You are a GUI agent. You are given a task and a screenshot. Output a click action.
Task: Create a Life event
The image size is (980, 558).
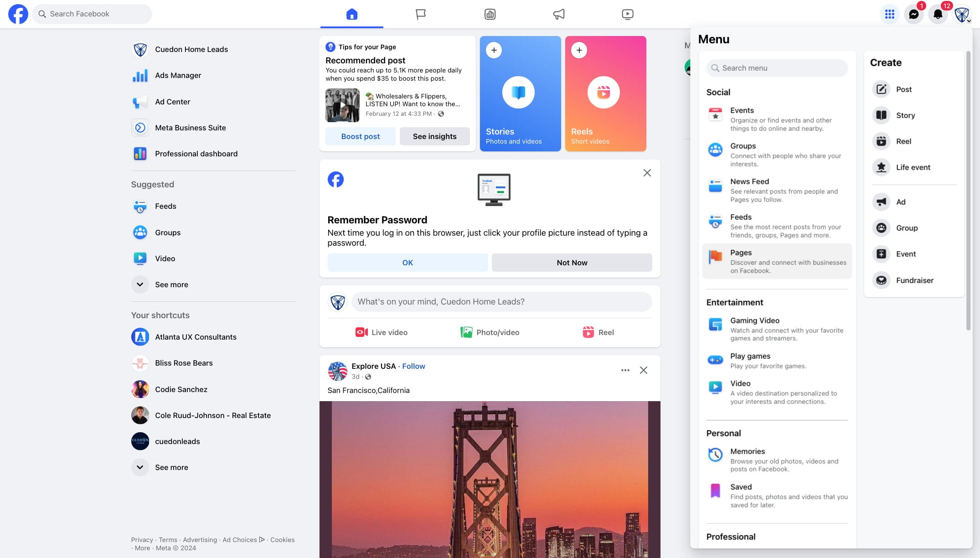coord(913,167)
